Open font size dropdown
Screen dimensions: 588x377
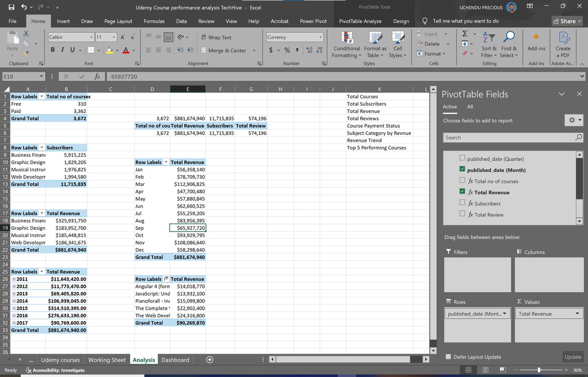point(114,37)
